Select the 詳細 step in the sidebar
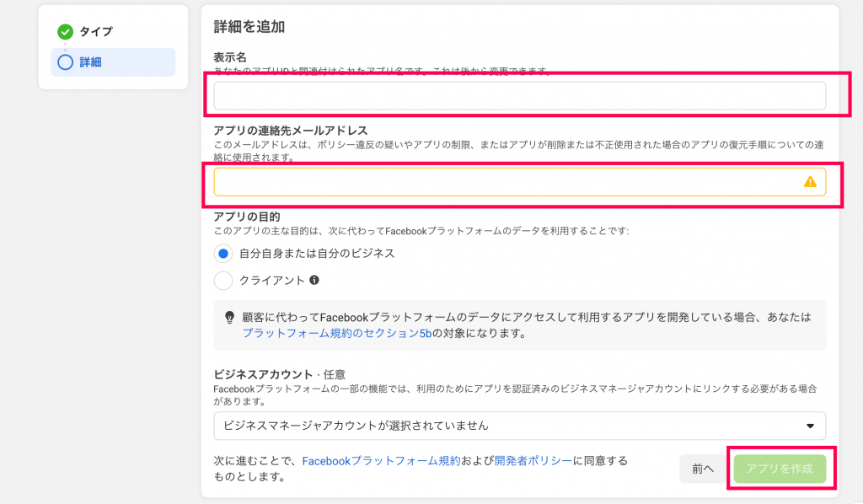 pos(114,62)
